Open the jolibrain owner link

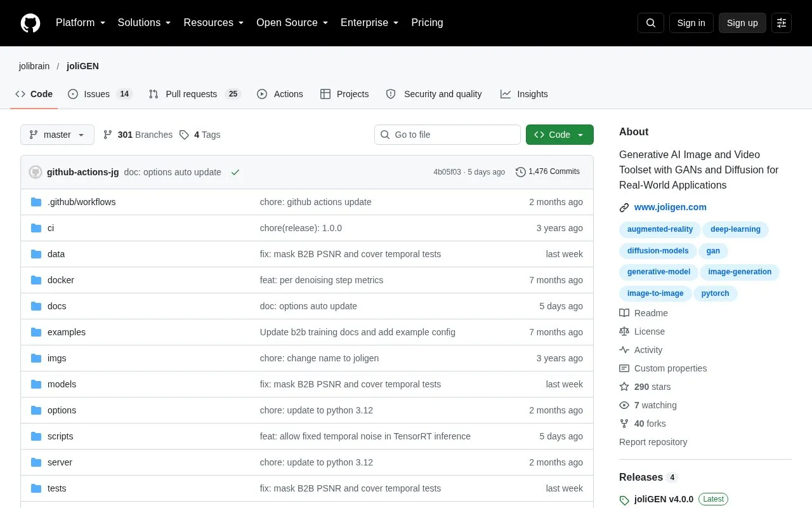tap(34, 66)
